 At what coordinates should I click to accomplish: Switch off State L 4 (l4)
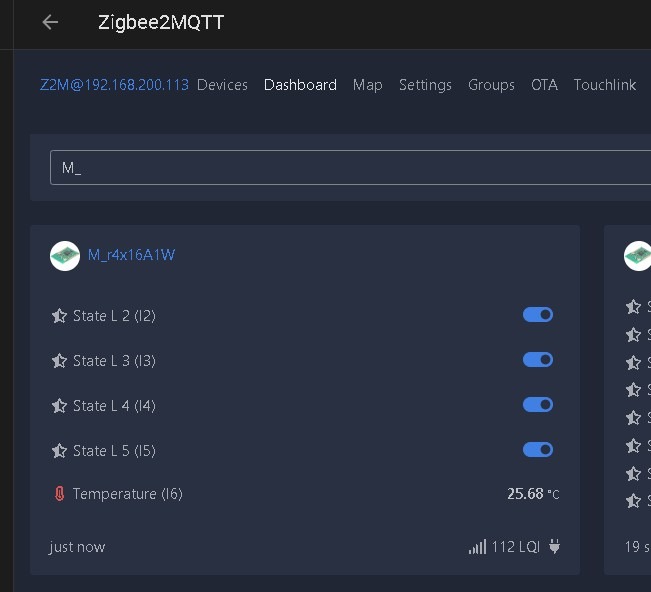pyautogui.click(x=538, y=404)
